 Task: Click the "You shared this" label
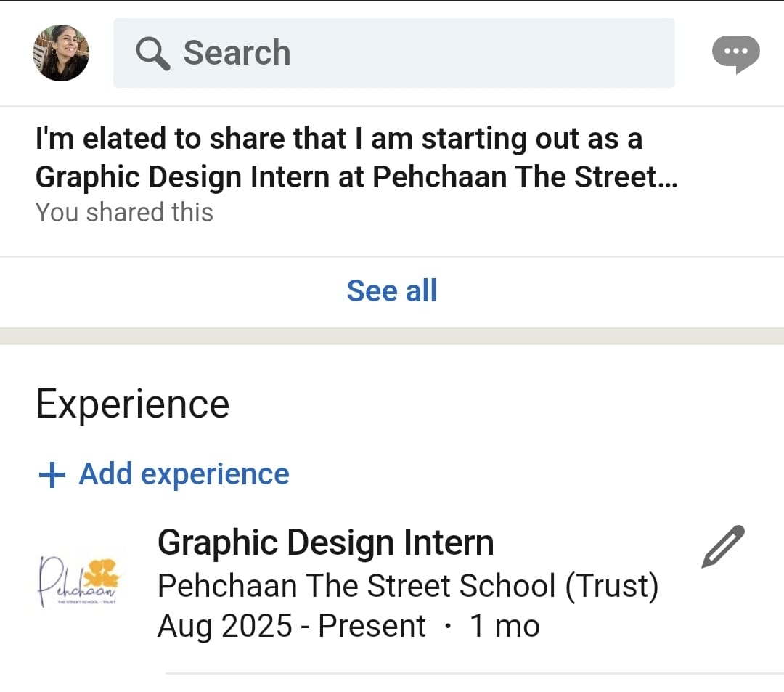124,213
